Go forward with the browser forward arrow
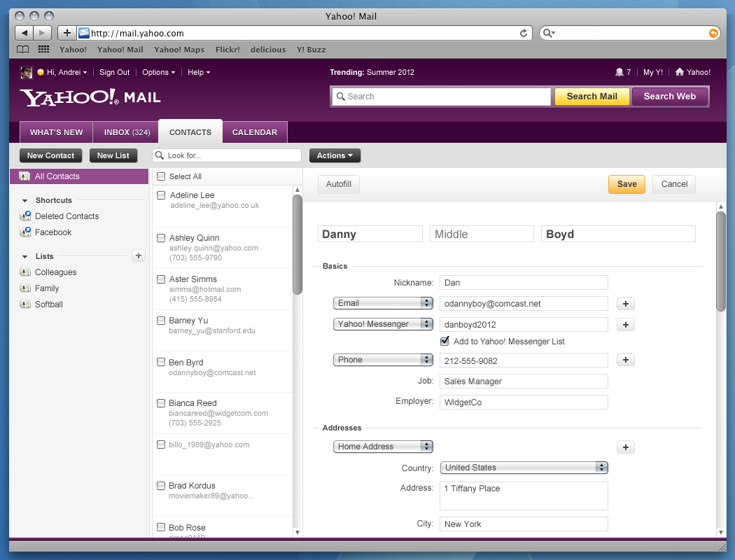Viewport: 735px width, 560px height. [42, 33]
